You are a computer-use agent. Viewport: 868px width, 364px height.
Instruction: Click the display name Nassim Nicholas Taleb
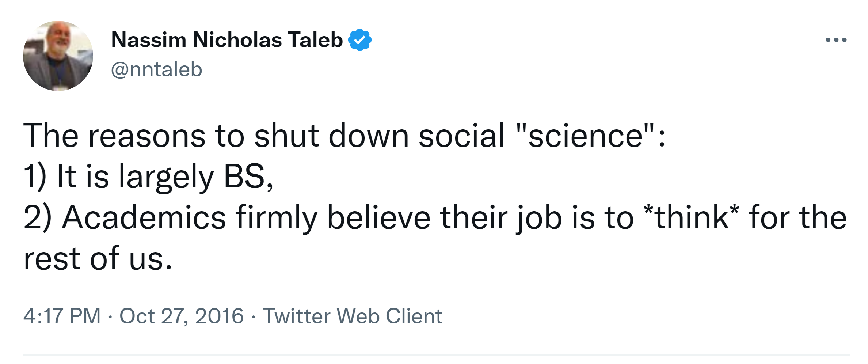click(x=227, y=40)
